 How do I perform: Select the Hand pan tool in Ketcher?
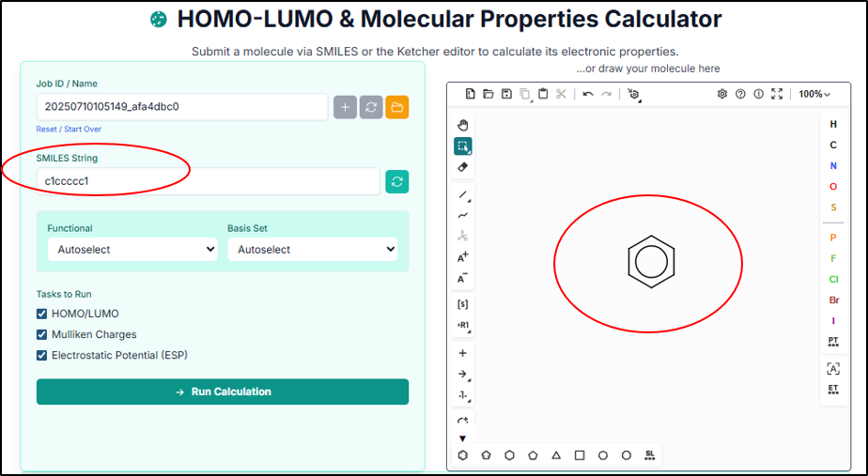pos(462,125)
